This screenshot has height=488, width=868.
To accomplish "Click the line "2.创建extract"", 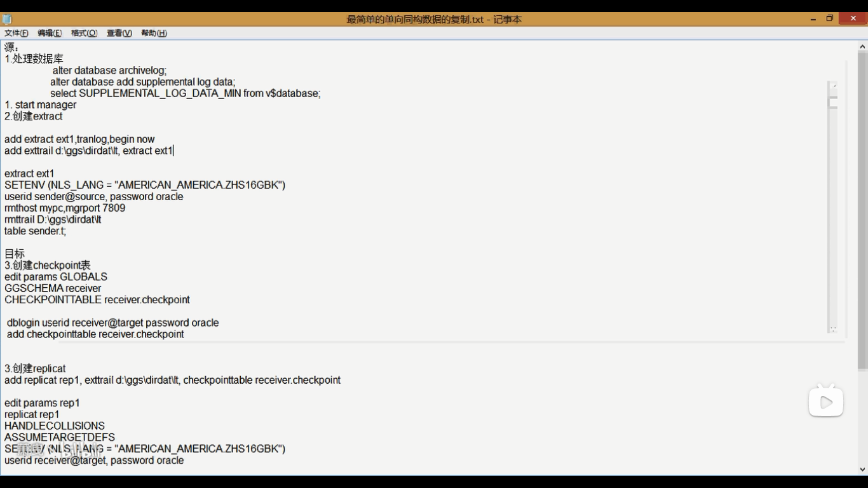I will pyautogui.click(x=34, y=116).
